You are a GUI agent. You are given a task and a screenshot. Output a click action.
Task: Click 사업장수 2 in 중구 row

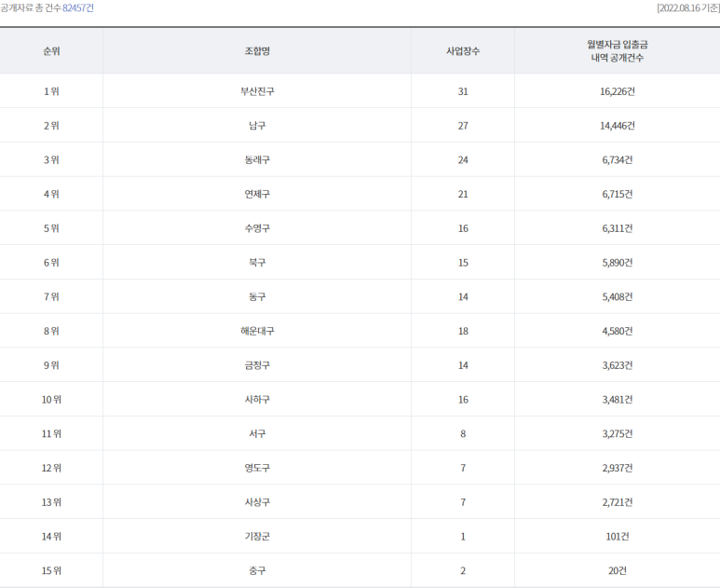pos(463,570)
